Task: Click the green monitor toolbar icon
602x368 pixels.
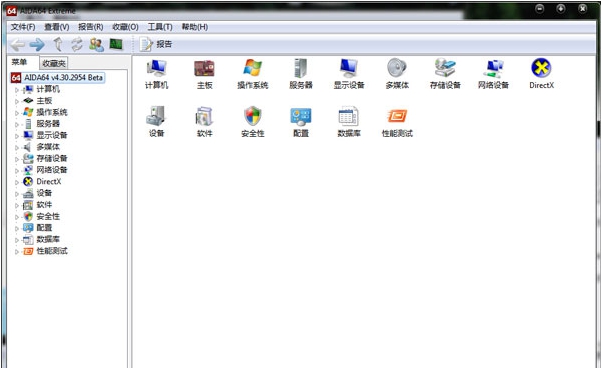Action: coord(116,44)
